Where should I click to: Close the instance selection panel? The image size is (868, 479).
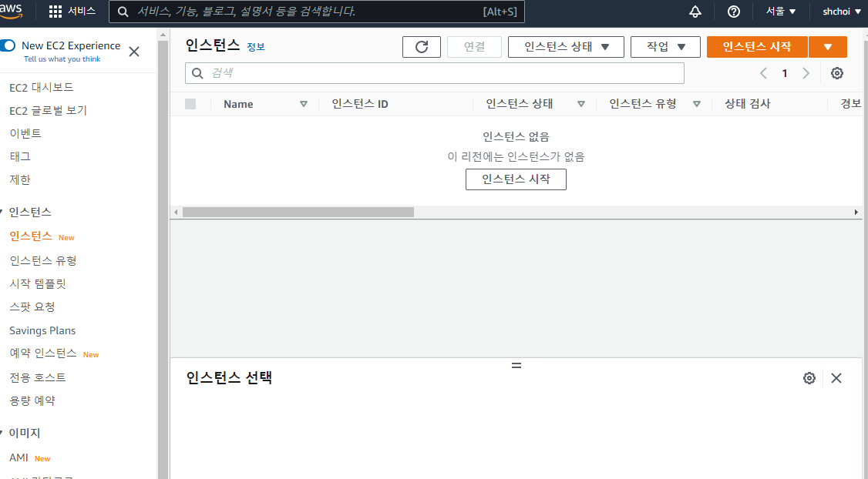[x=836, y=378]
